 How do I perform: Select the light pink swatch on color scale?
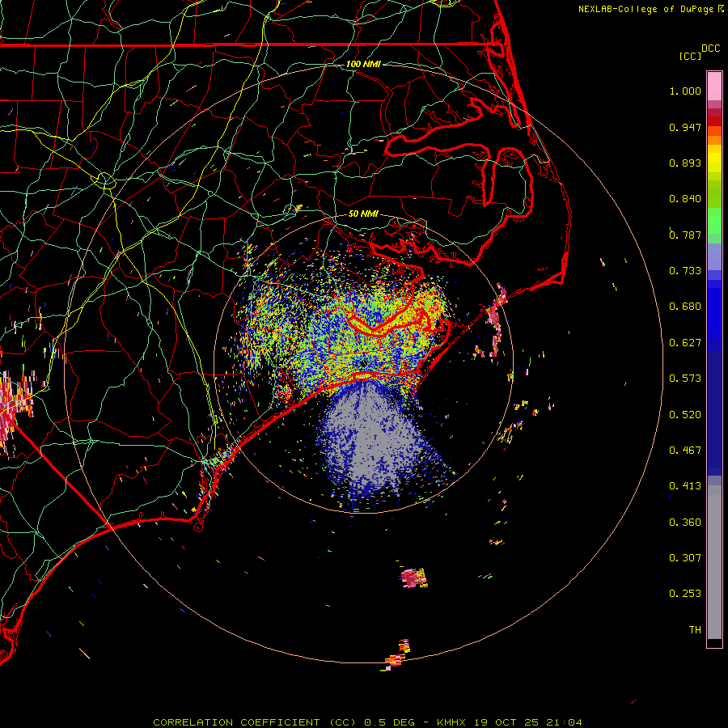714,87
